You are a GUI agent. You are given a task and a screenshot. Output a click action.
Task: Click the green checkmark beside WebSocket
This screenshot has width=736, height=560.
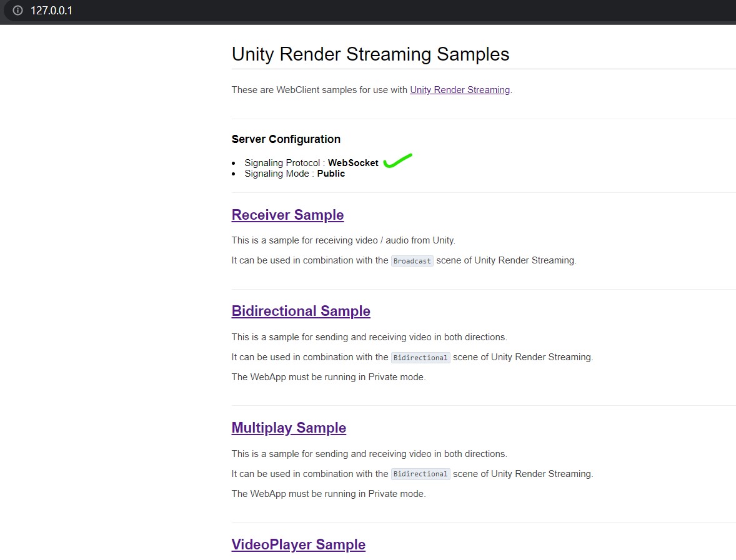point(399,160)
